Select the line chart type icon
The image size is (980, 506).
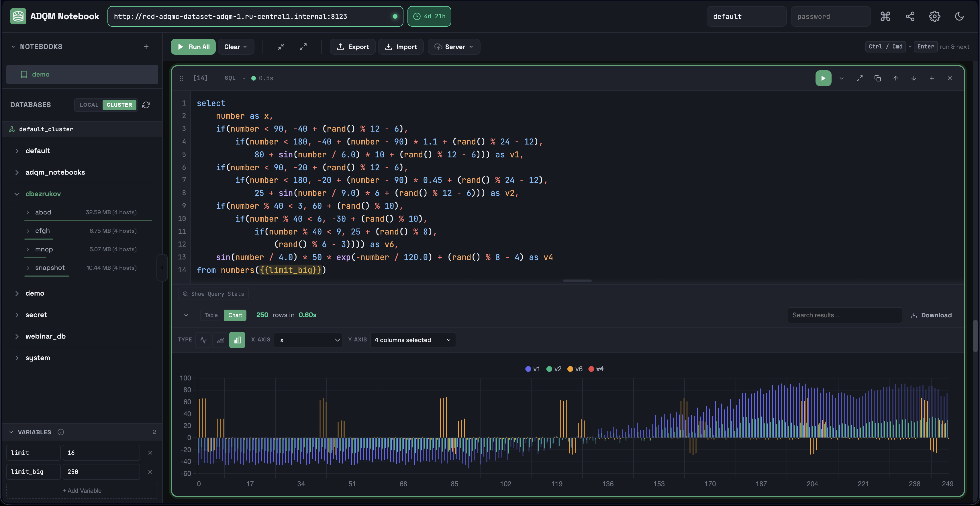point(203,340)
